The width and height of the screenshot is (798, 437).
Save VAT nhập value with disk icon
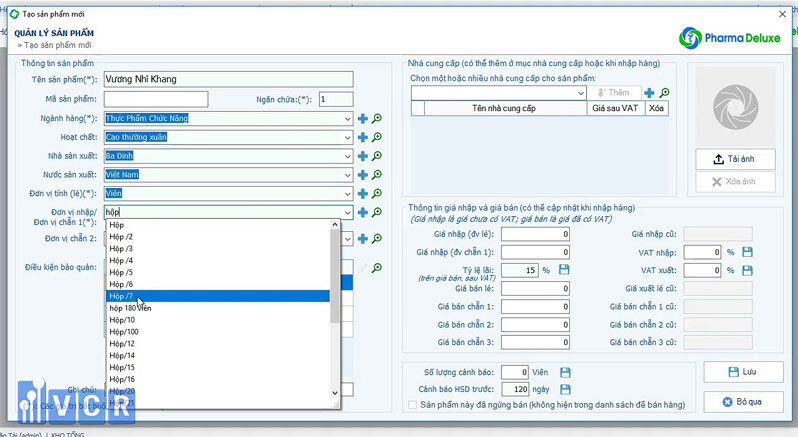[747, 252]
